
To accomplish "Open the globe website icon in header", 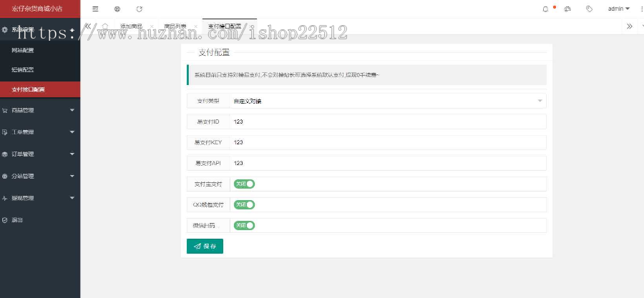I will click(117, 9).
